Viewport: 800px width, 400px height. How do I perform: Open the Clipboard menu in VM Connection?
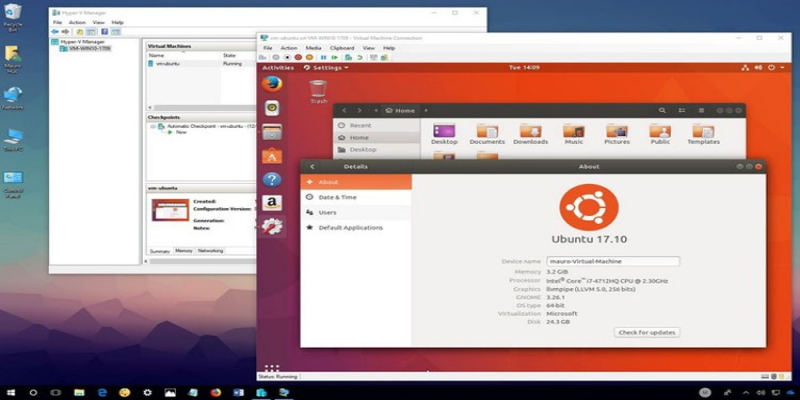tap(341, 48)
